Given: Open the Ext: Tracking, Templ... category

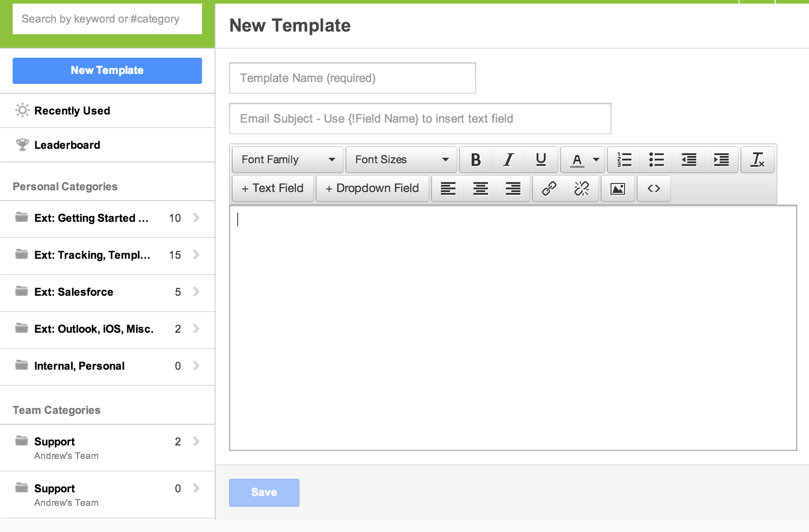Looking at the screenshot, I should (x=107, y=256).
